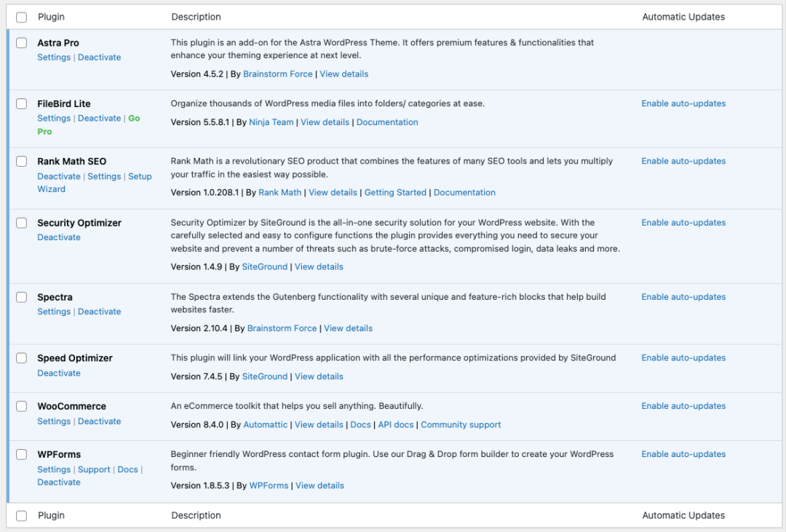Open WPForms Support link
The width and height of the screenshot is (786, 532).
coord(94,469)
